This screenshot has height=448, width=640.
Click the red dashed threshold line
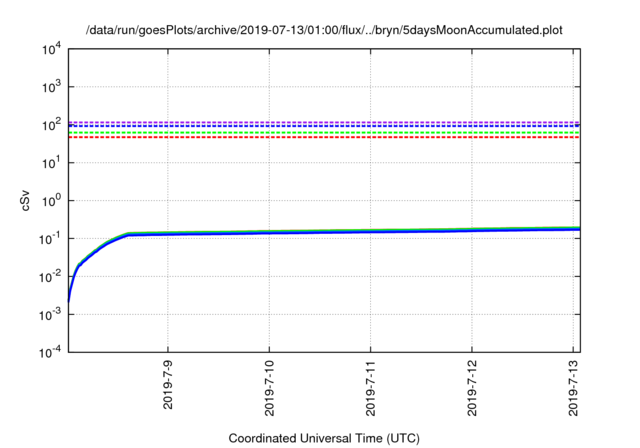pos(324,137)
